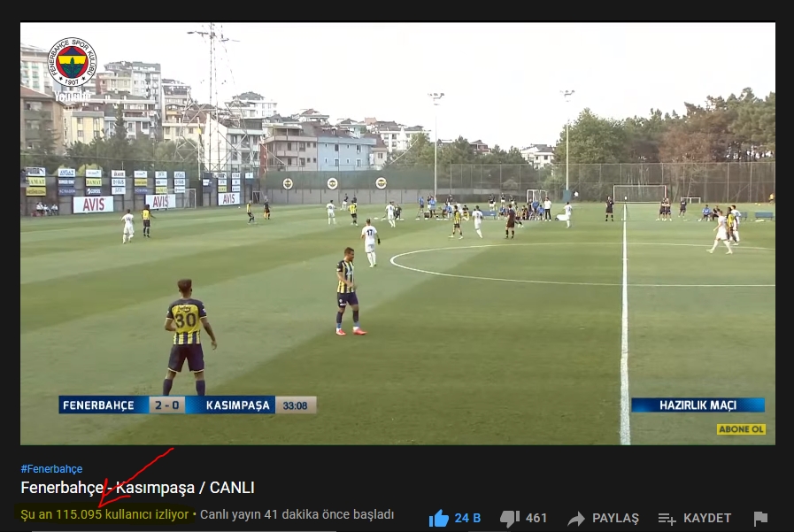
Task: Click the 33:08 match clock overlay
Action: pos(296,405)
